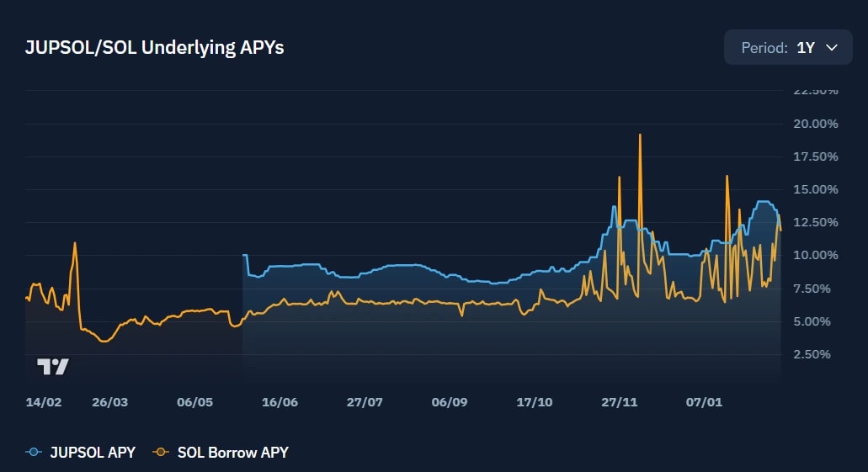Click the chevron arrow beside 1Y
The height and width of the screenshot is (472, 868).
coord(832,48)
